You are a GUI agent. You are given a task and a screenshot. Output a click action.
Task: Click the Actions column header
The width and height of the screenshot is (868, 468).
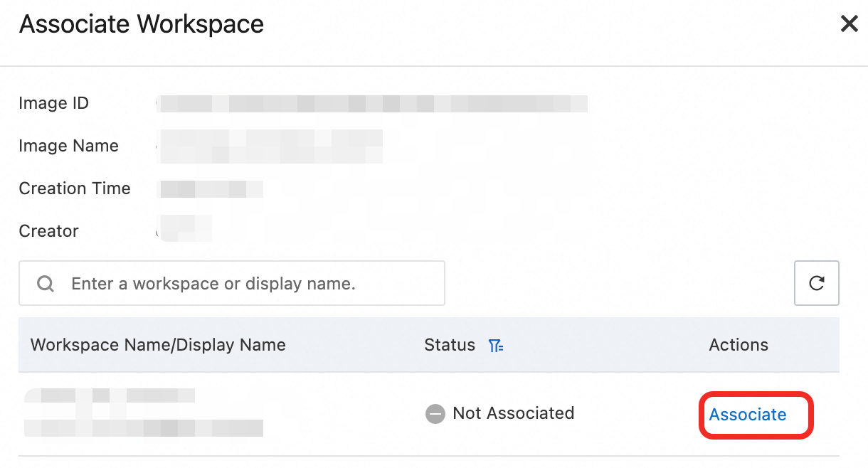(x=739, y=345)
